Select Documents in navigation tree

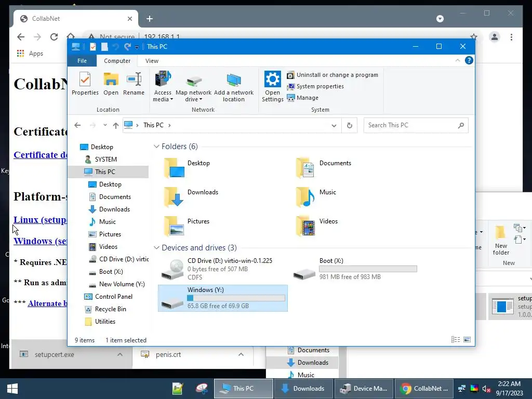click(x=115, y=197)
